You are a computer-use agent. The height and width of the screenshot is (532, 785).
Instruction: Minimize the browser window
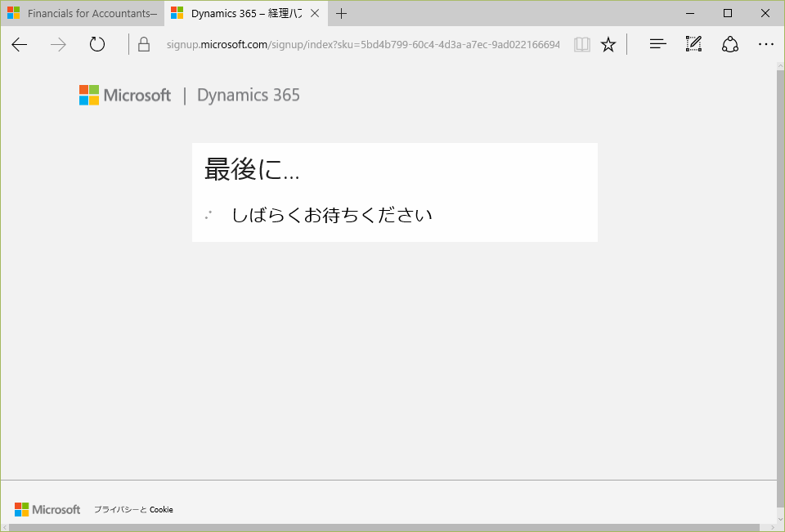click(x=690, y=14)
